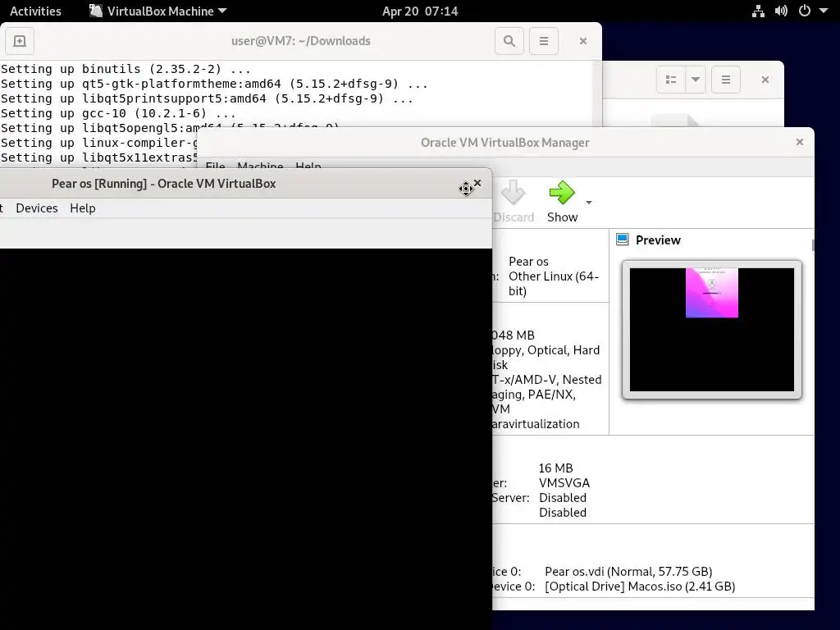Open the terminal search icon
Image resolution: width=840 pixels, height=630 pixels.
[509, 41]
